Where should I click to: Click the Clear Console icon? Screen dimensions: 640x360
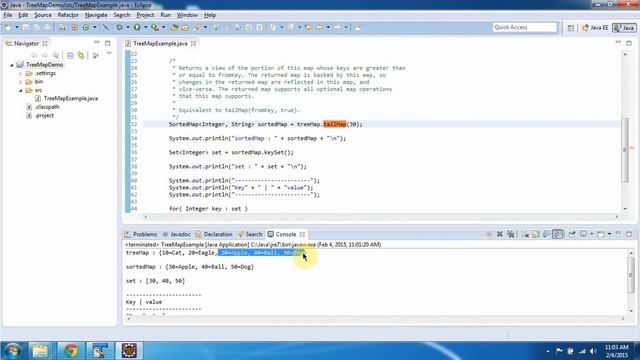point(525,234)
